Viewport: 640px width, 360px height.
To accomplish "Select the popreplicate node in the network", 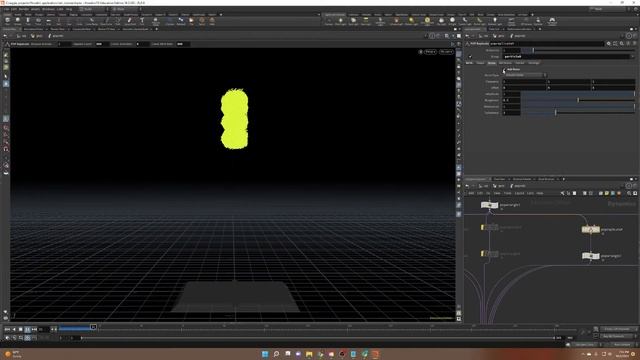I will tap(590, 230).
